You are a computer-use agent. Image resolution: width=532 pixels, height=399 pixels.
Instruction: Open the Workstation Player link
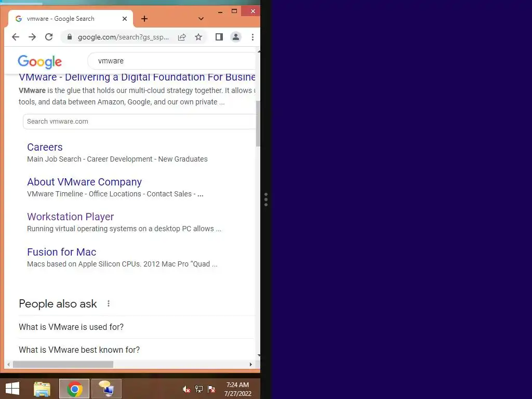pyautogui.click(x=70, y=217)
